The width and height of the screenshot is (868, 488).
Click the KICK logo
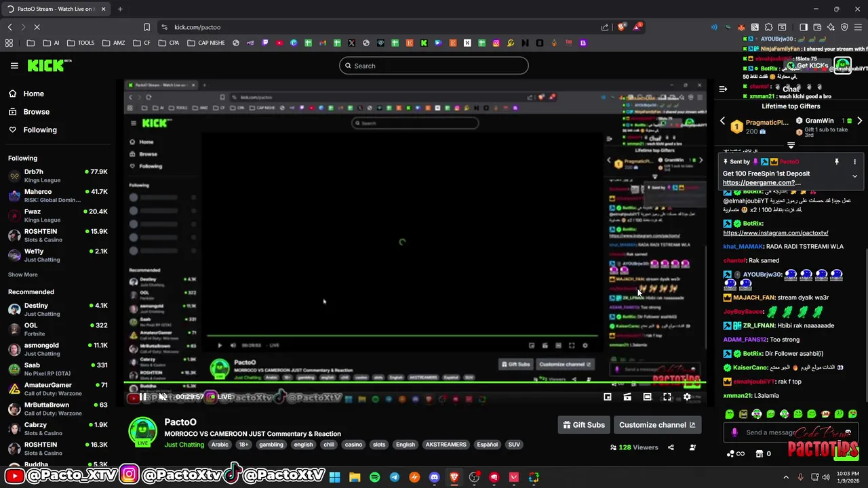[49, 66]
